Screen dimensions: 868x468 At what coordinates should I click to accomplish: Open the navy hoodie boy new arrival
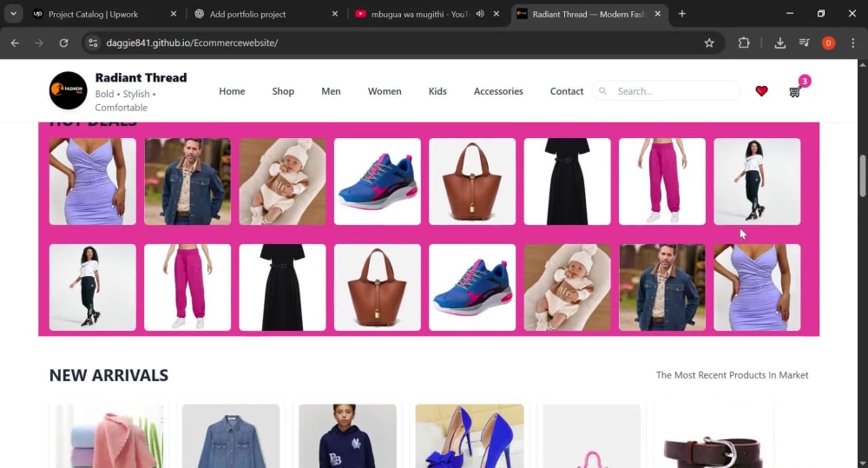[x=348, y=436]
